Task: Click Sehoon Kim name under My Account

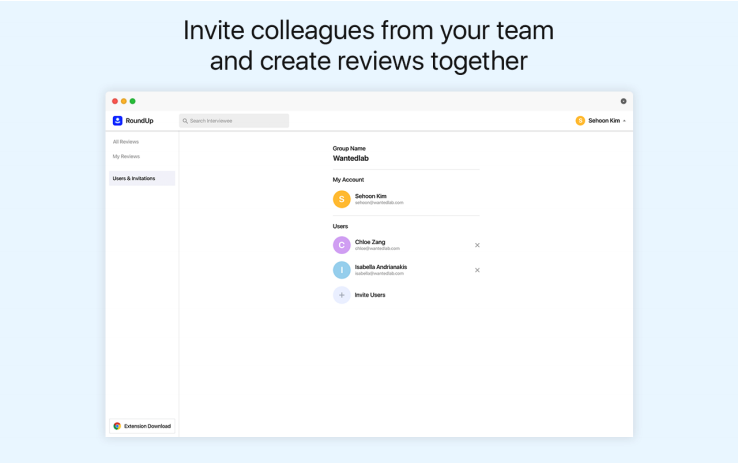Action: tap(371, 196)
